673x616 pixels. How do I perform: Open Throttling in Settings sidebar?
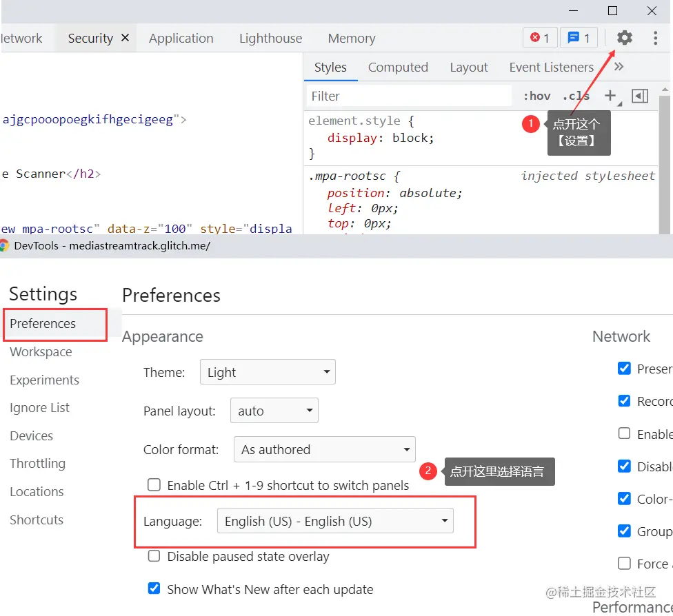pyautogui.click(x=38, y=464)
